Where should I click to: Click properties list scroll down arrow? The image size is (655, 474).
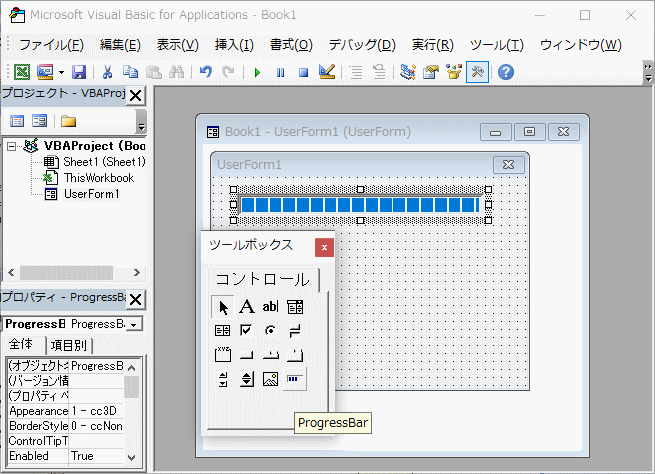(132, 457)
